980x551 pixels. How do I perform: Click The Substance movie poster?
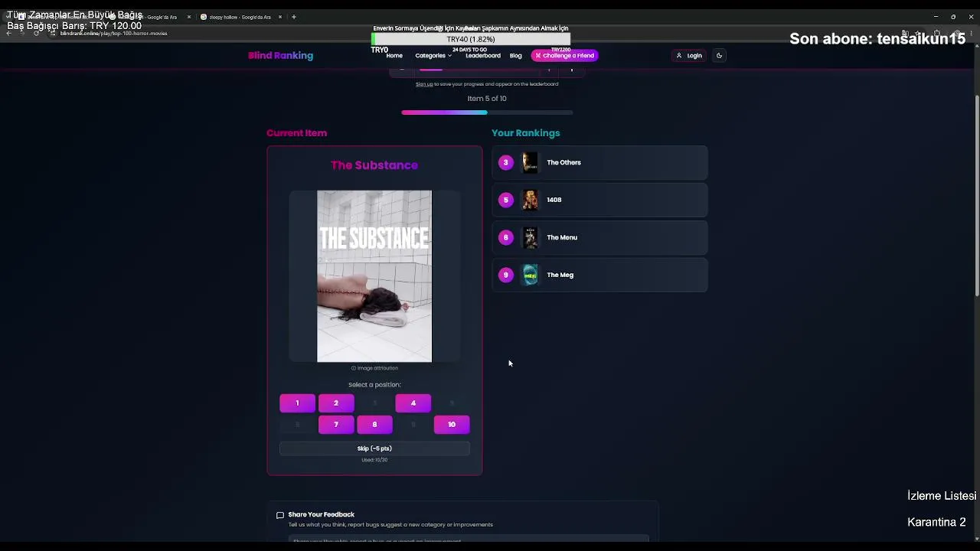(374, 276)
